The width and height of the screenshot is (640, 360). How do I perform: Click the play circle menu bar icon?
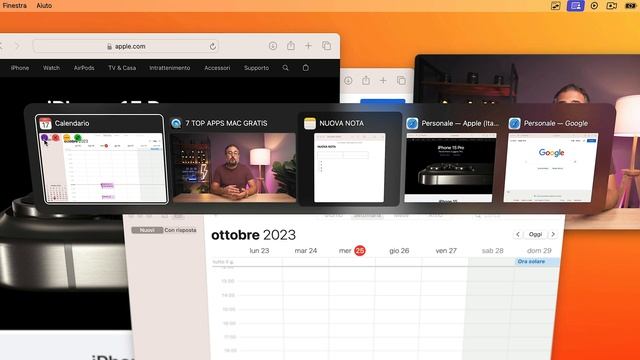click(x=594, y=6)
